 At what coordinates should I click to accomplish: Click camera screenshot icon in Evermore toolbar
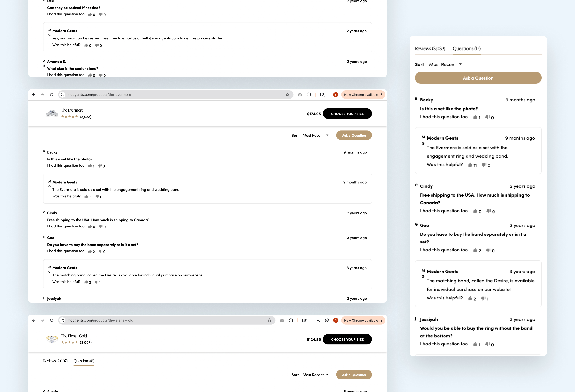(300, 95)
